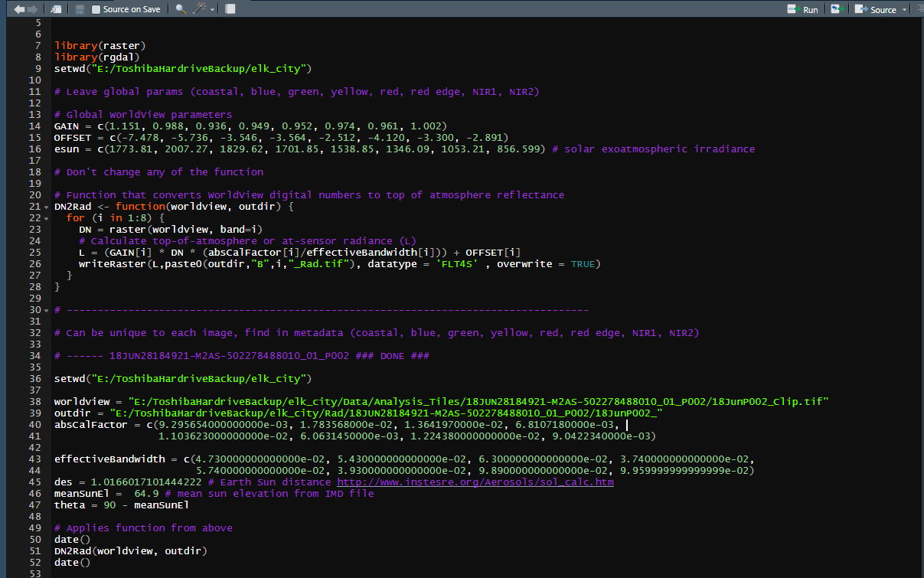Screen dimensions: 924x578
Task: Compile report notebook icon
Action: pyautogui.click(x=230, y=9)
